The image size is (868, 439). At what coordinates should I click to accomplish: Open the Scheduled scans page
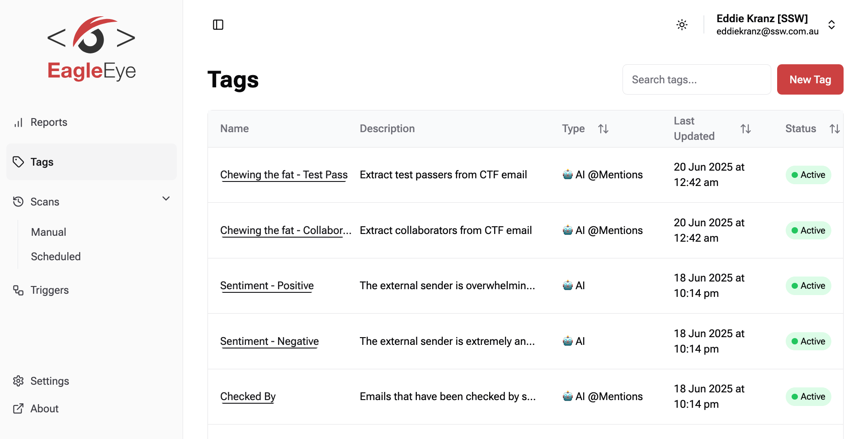pos(56,257)
